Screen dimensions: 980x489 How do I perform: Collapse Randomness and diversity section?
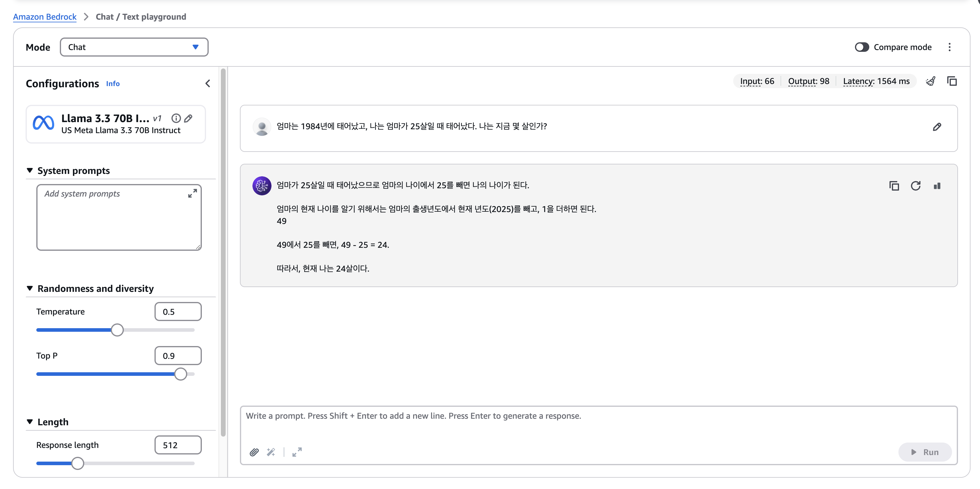point(30,289)
